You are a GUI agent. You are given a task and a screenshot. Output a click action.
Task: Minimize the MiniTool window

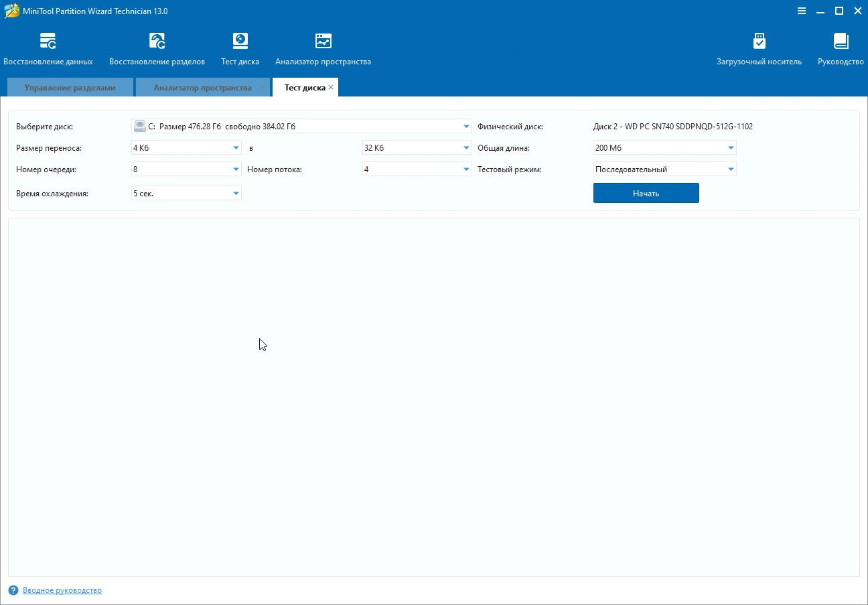[x=820, y=11]
